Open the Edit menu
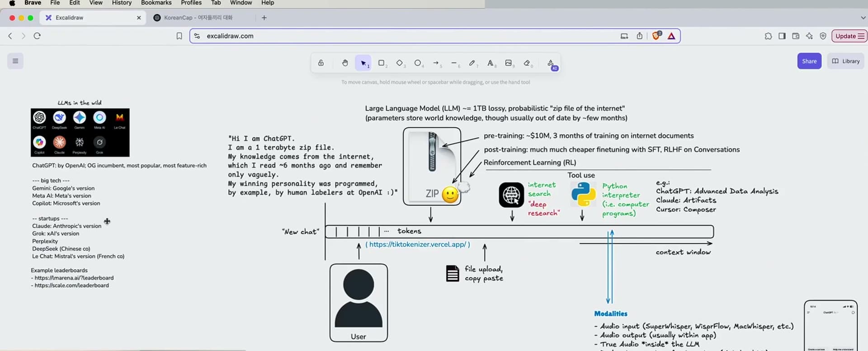868x351 pixels. [x=75, y=3]
